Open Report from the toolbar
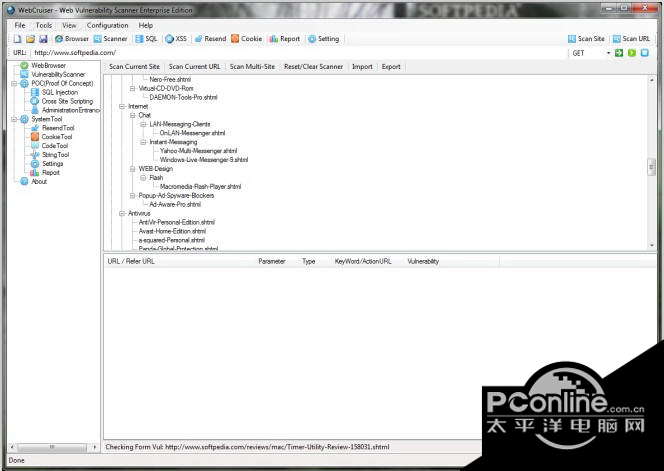 click(x=285, y=39)
